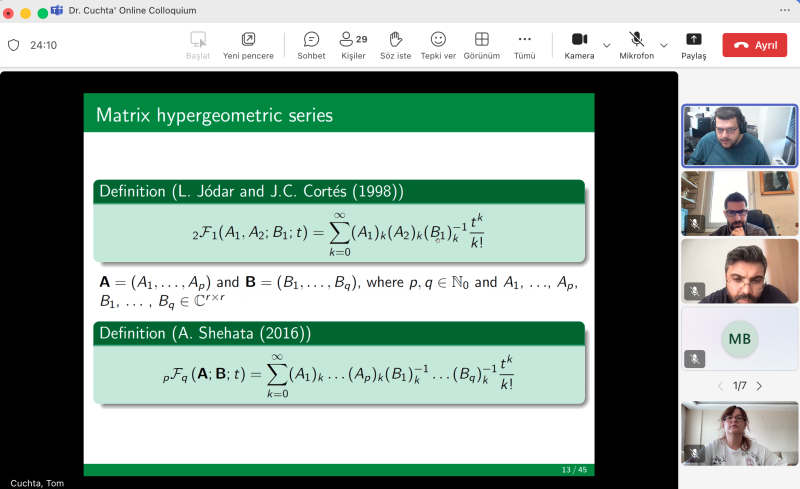This screenshot has height=489, width=800.
Task: Open the title bar ellipsis menu
Action: pos(783,10)
